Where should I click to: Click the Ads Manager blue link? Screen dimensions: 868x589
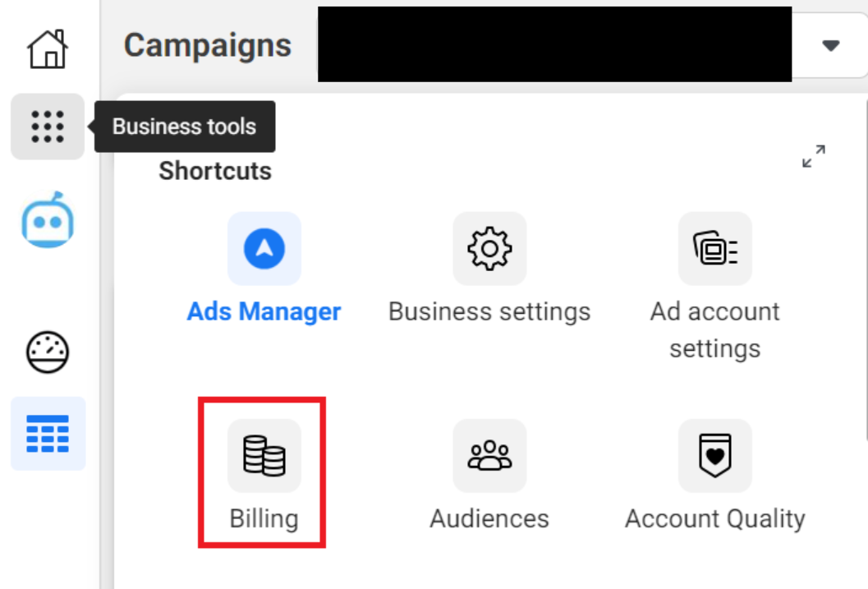click(x=263, y=311)
